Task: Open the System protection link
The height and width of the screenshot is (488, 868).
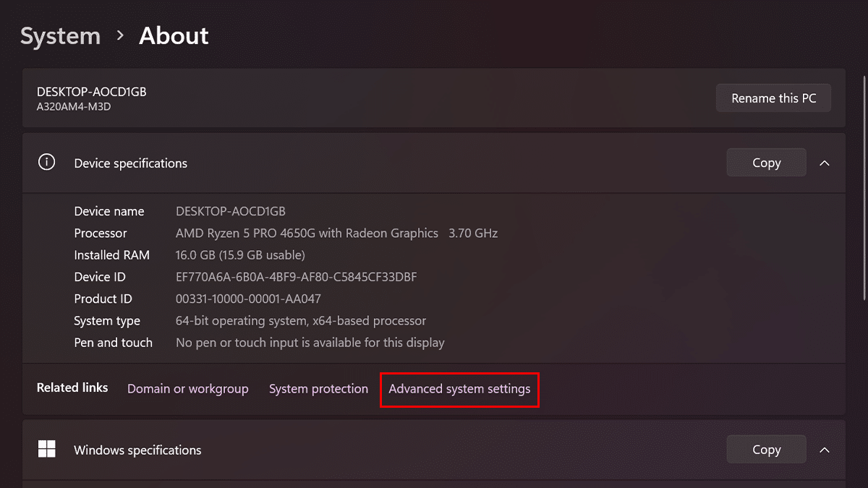Action: click(x=318, y=389)
